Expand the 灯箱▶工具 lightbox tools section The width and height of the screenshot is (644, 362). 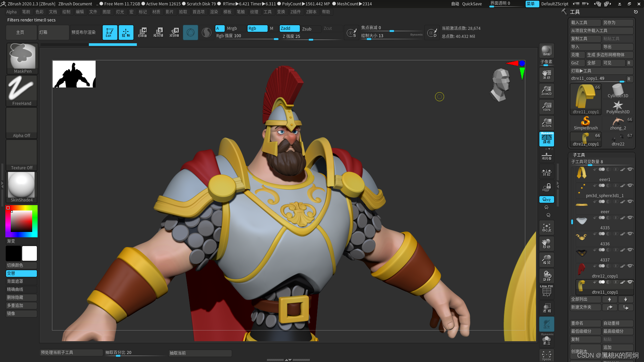pos(601,71)
